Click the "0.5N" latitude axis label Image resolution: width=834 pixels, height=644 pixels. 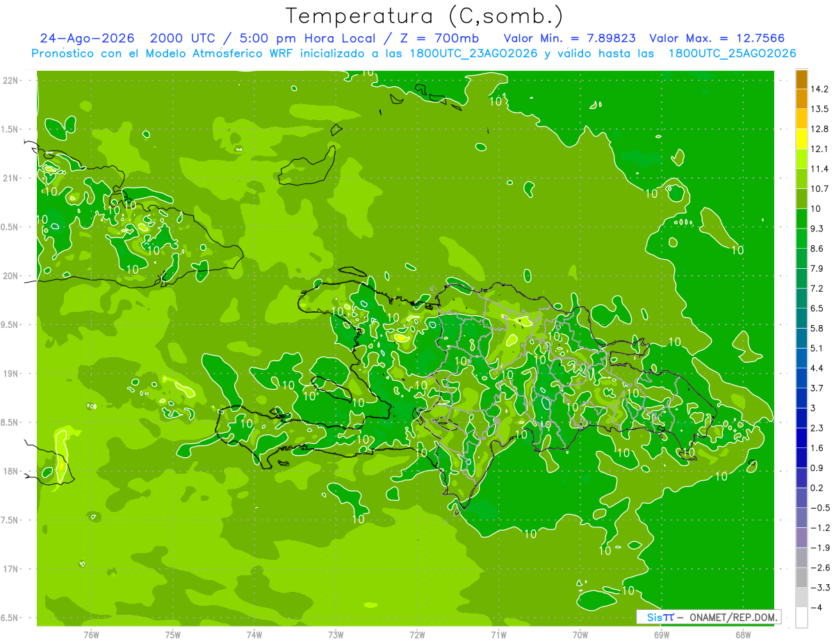(x=10, y=227)
